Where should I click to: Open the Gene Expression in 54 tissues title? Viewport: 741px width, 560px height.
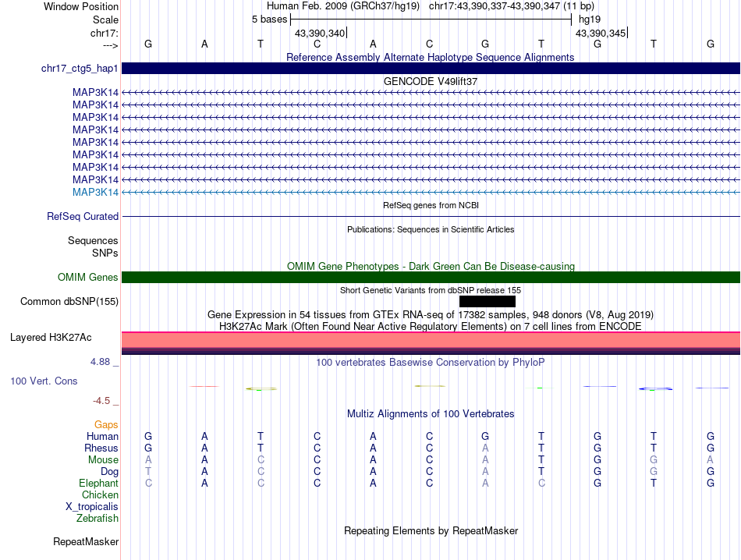(431, 315)
